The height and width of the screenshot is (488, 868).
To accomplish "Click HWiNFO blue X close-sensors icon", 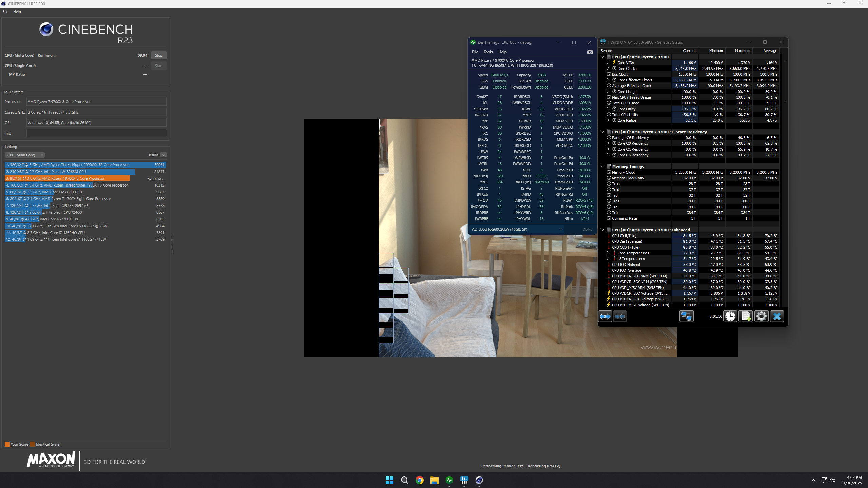I will (777, 316).
